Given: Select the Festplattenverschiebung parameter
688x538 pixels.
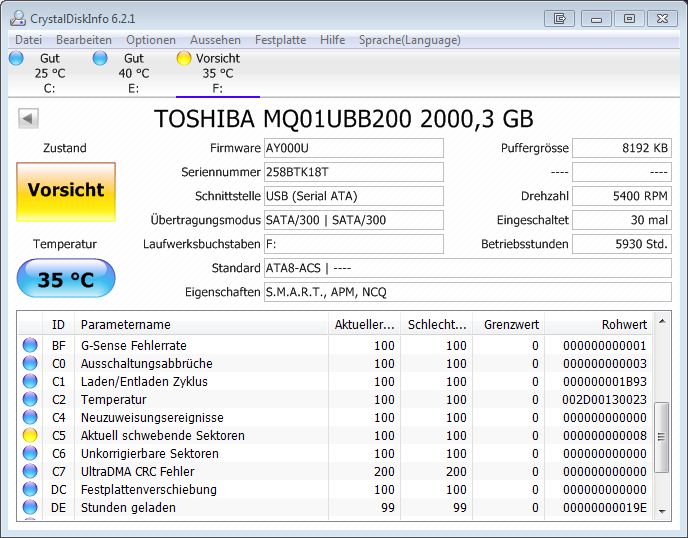Looking at the screenshot, I should [149, 490].
